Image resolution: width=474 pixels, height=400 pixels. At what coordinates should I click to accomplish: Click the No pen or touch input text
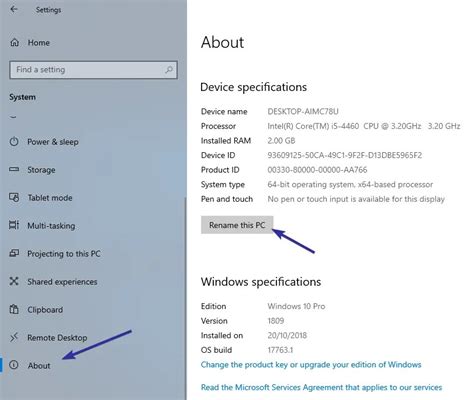(356, 199)
